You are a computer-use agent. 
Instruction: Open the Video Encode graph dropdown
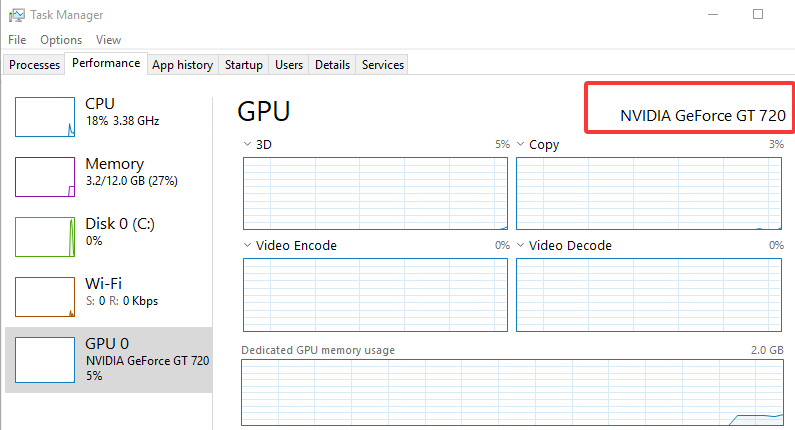tap(247, 245)
